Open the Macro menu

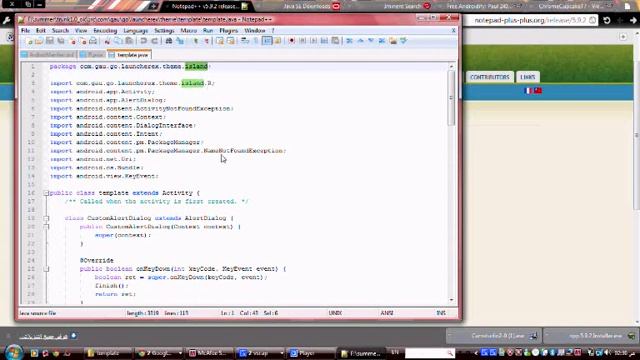click(x=189, y=31)
